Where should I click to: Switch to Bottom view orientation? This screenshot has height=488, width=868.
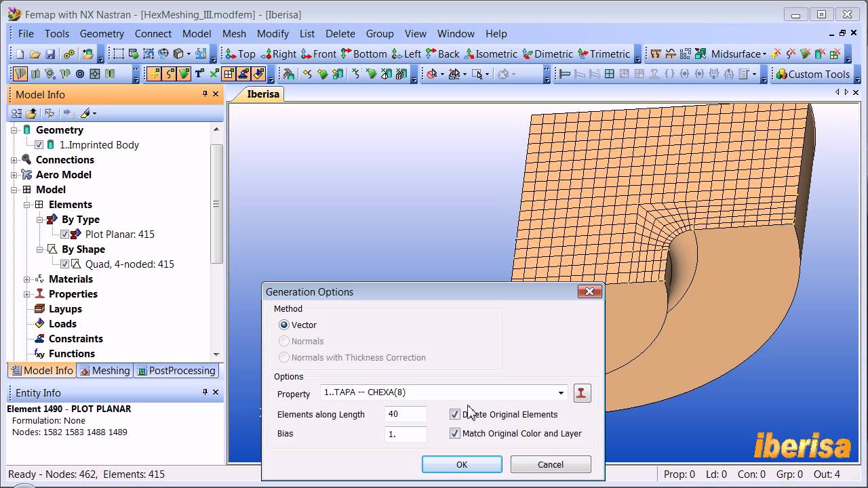tap(363, 54)
